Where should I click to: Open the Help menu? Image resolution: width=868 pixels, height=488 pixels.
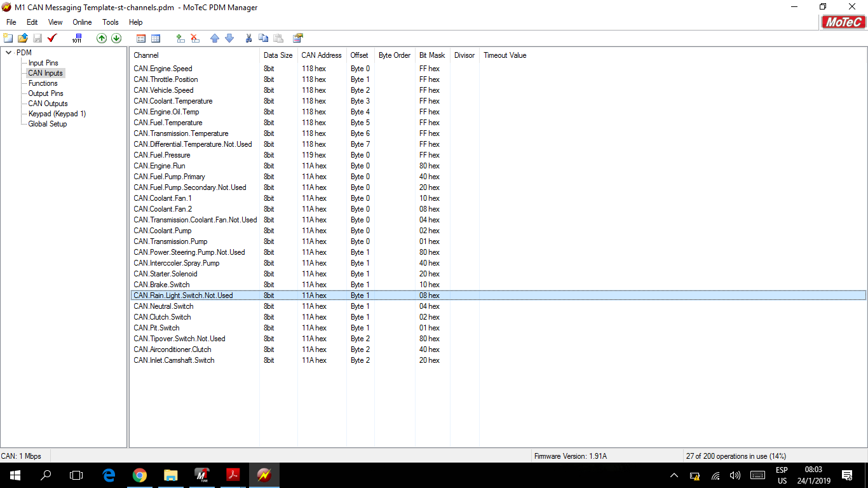pyautogui.click(x=136, y=22)
